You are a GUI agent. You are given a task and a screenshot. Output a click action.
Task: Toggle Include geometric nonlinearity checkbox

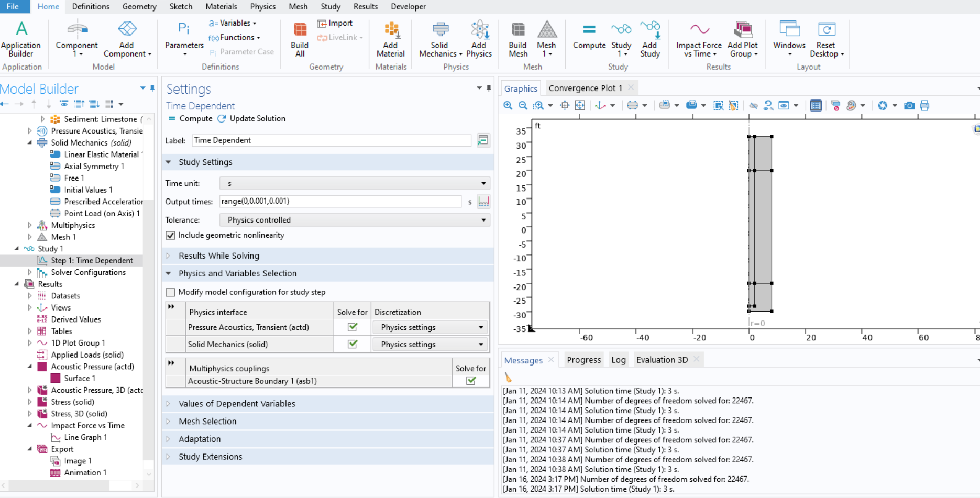[x=170, y=236]
